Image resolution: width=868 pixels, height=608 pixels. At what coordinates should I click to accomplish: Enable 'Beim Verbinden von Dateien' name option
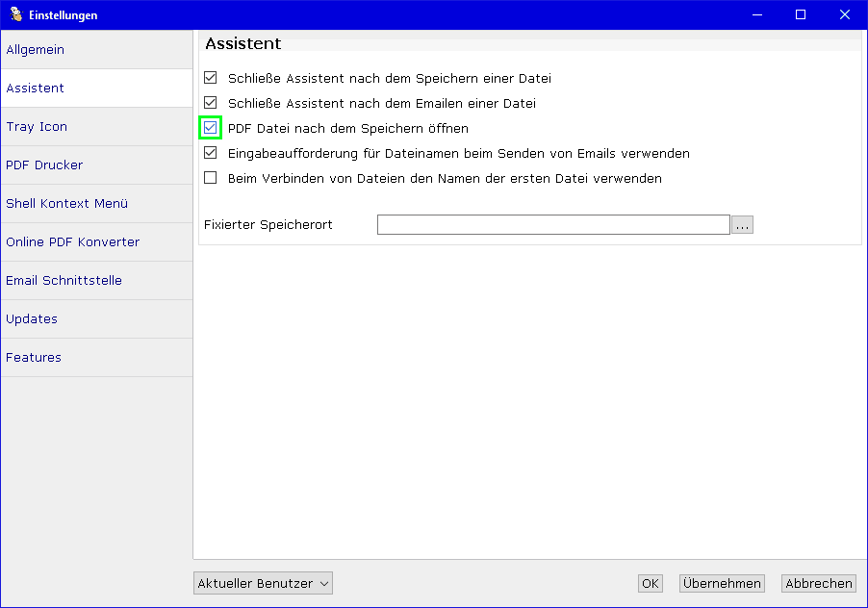[x=211, y=178]
